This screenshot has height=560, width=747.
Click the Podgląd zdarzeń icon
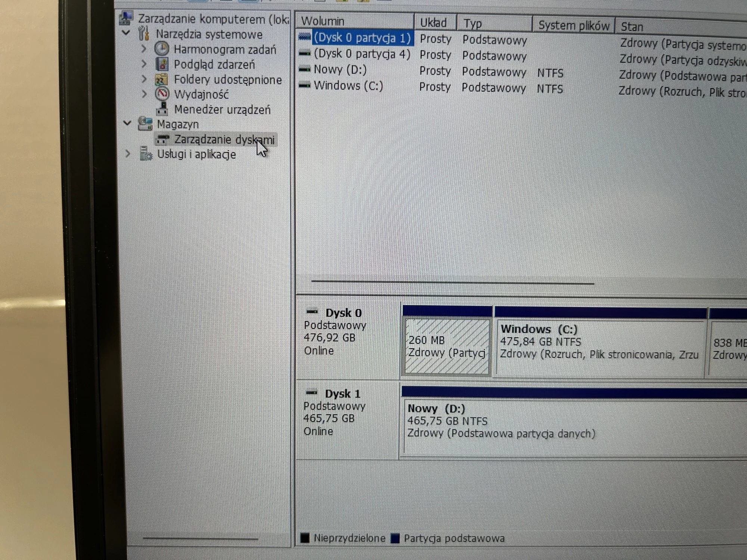[162, 64]
